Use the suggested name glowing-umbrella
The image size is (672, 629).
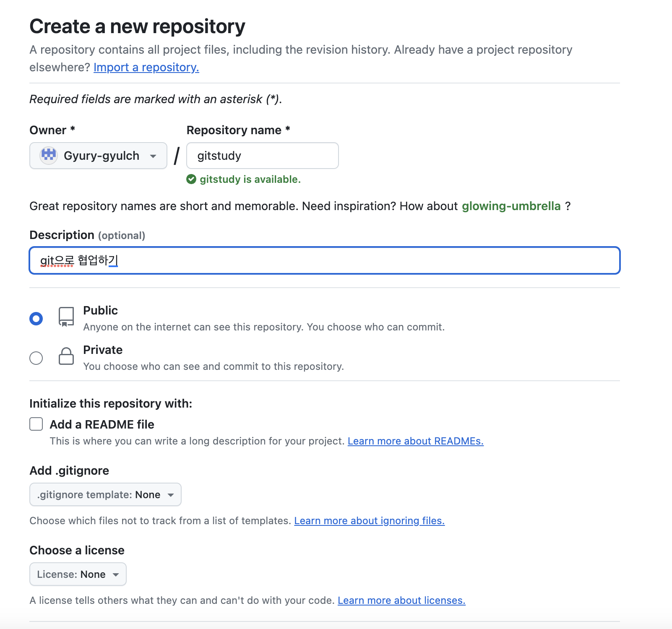coord(511,206)
